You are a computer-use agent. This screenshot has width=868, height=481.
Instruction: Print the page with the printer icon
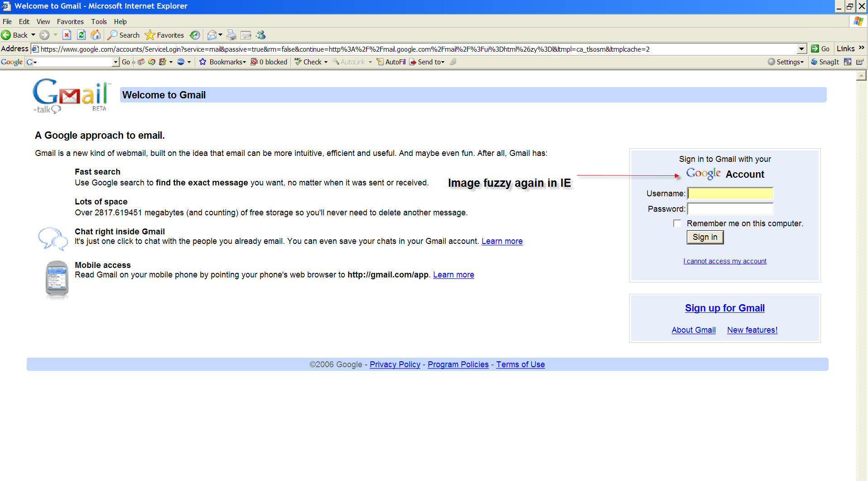click(x=231, y=35)
